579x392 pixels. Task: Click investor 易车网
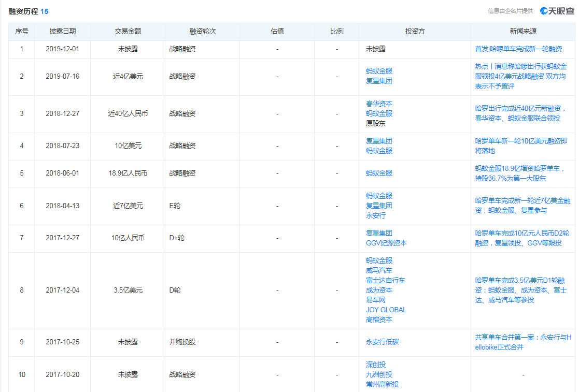click(x=375, y=300)
